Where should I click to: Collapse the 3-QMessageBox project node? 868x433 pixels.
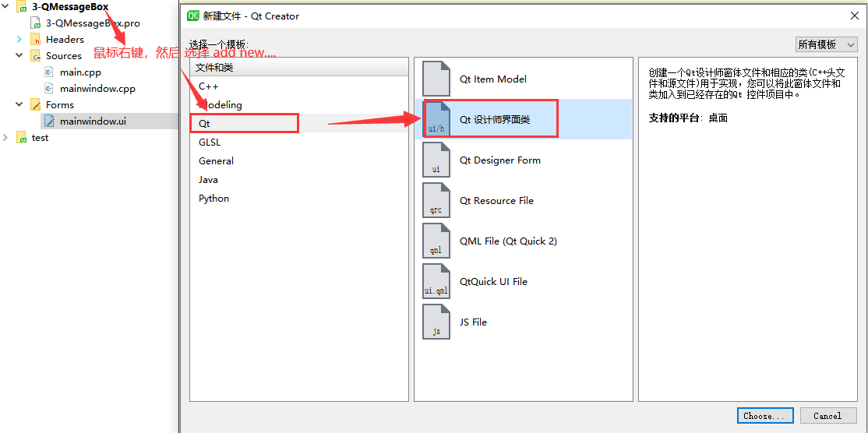tap(5, 7)
